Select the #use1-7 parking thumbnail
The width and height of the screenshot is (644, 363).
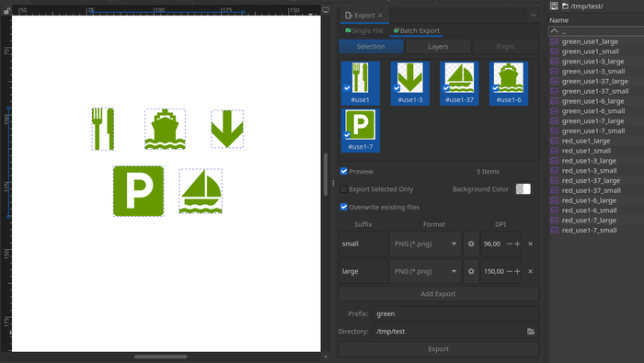click(361, 130)
